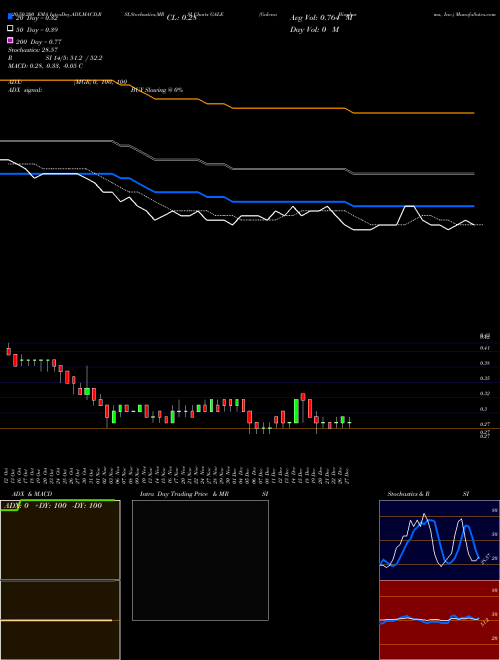Screen dimensions: 500x660
Task: Click the 0.3 price axis label
Action: [x=484, y=409]
